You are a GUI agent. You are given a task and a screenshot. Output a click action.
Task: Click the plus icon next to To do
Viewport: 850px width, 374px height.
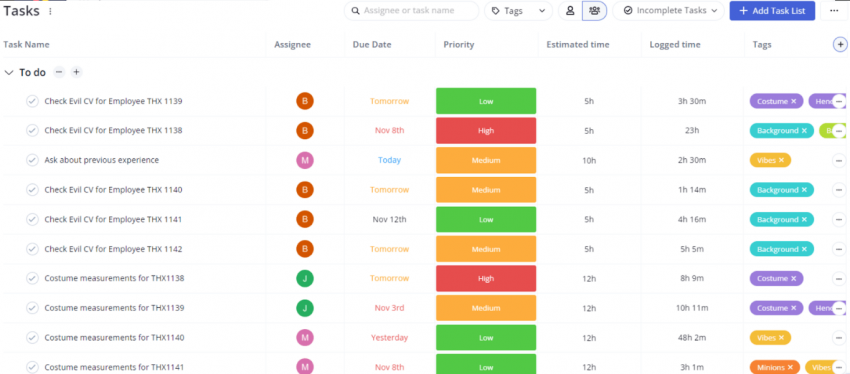(76, 72)
